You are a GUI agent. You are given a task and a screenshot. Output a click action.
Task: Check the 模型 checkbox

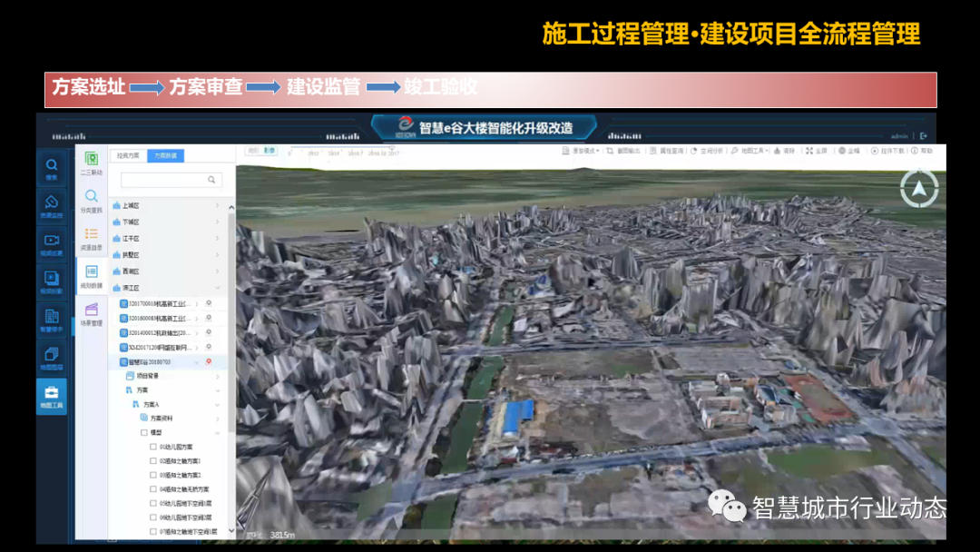tap(144, 432)
